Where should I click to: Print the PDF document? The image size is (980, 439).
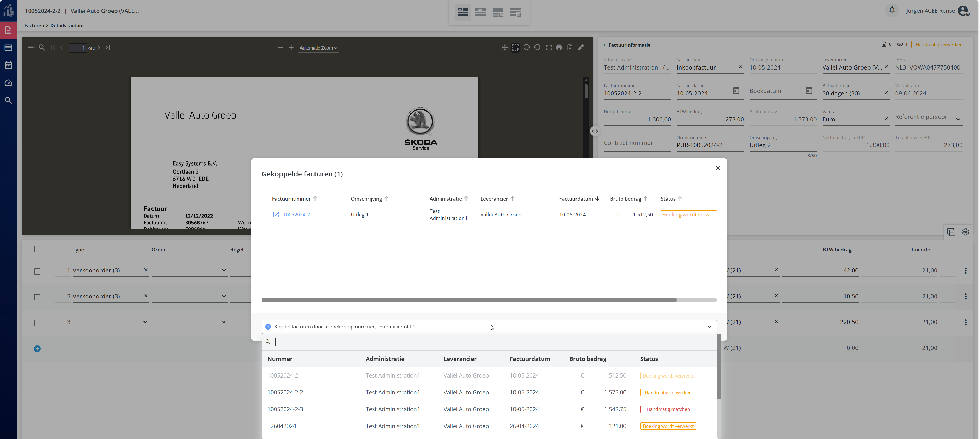[559, 47]
